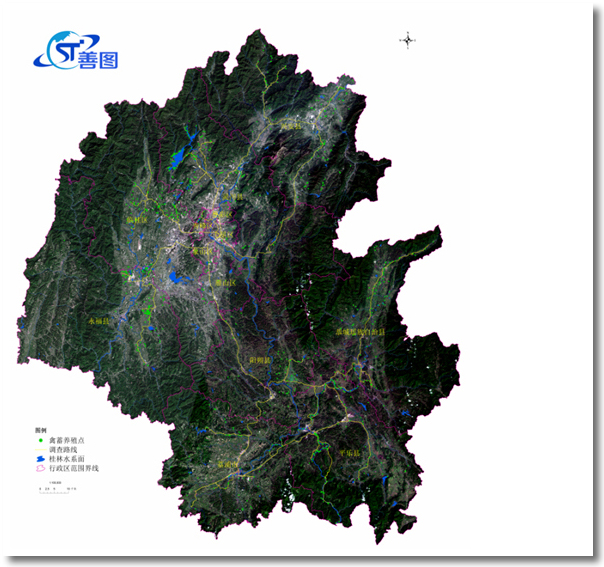This screenshot has height=567, width=604.
Task: Select the 图例 legend heading
Action: 41,430
